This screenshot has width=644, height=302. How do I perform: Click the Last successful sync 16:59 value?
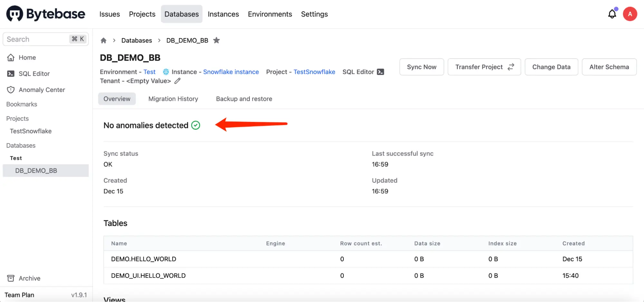tap(380, 164)
